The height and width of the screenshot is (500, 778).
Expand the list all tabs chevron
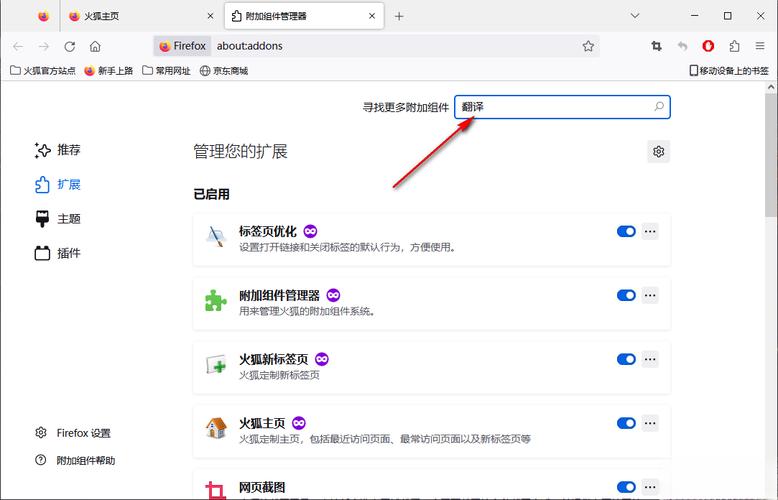[x=635, y=16]
